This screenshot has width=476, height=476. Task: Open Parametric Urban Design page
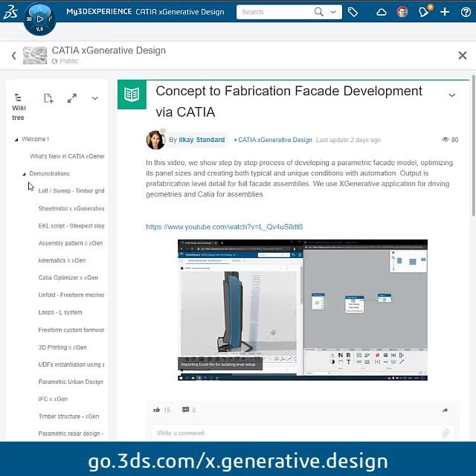coord(71,382)
